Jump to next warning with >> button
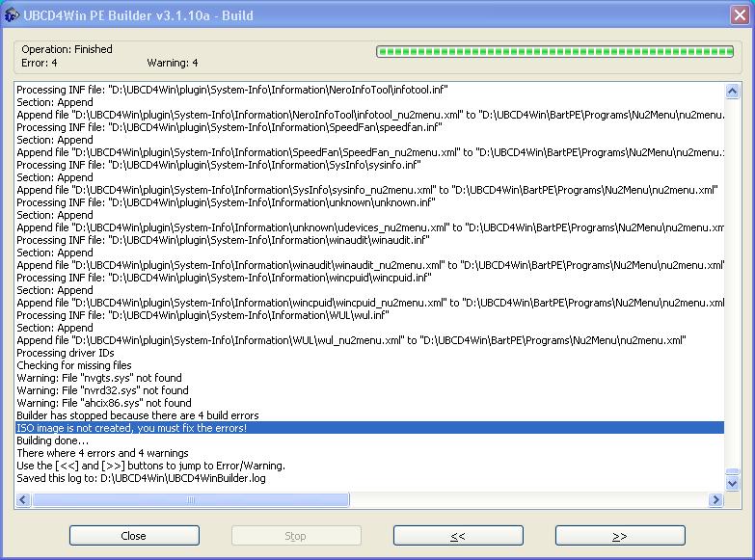Viewport: 755px width, 560px height. pos(620,536)
